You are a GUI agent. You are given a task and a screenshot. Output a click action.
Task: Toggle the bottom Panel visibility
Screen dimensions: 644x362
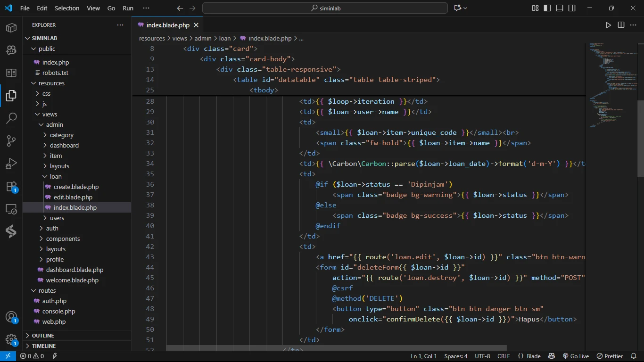pos(560,8)
